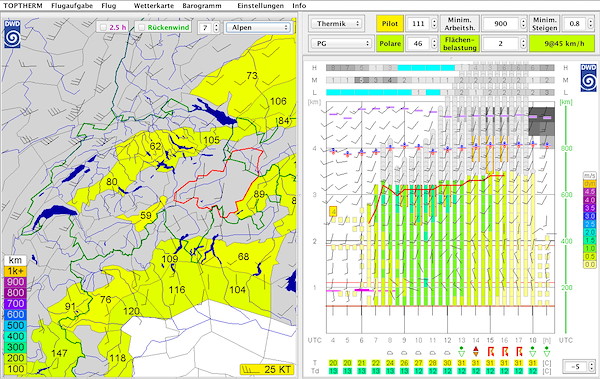Image resolution: width=600 pixels, height=379 pixels.
Task: Open the Wetterkarte menu
Action: tap(154, 6)
